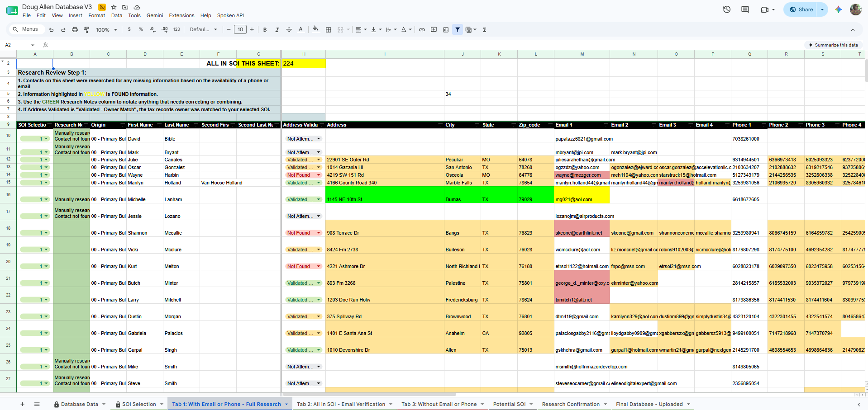This screenshot has height=410, width=868.
Task: Insert a chart
Action: [446, 30]
